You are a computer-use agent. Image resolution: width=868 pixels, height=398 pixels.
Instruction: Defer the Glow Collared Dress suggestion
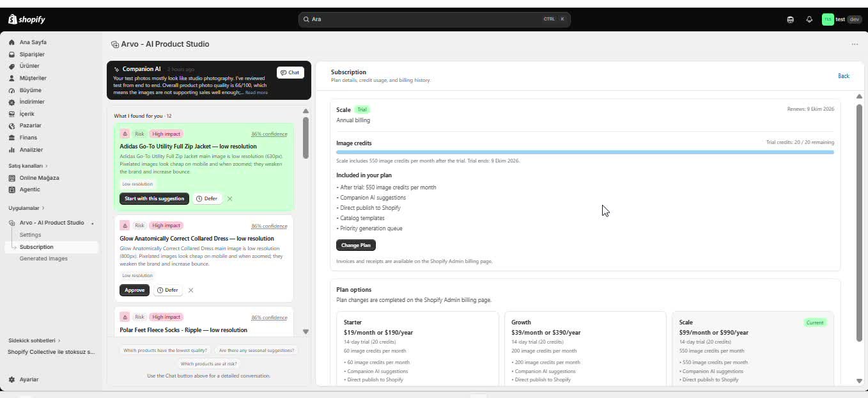(x=167, y=291)
